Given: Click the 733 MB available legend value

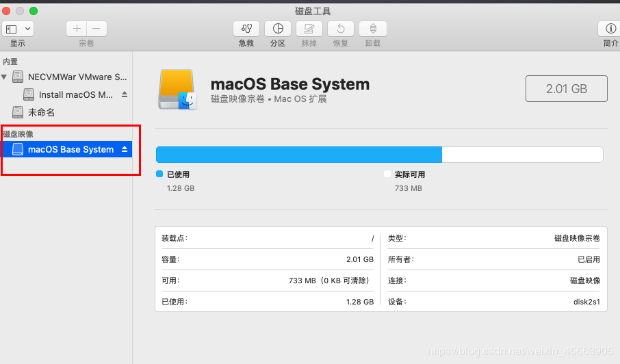Looking at the screenshot, I should 408,188.
